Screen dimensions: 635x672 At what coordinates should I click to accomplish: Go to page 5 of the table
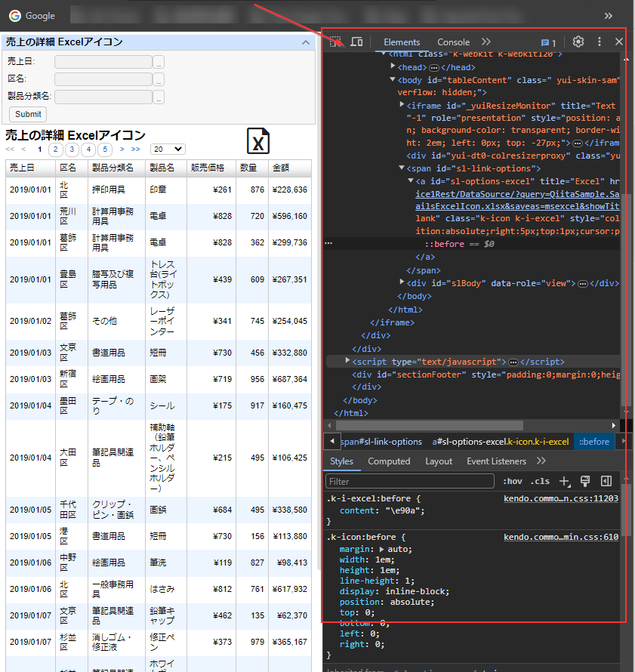coord(105,150)
